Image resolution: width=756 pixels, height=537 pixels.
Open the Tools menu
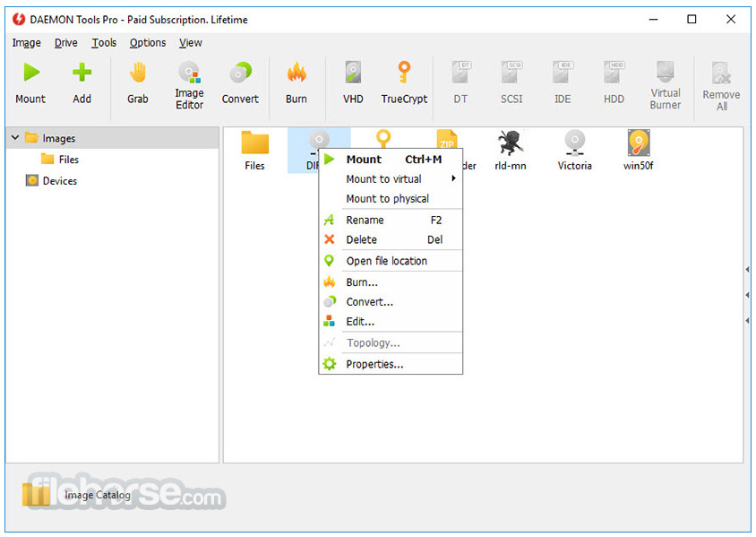[104, 43]
